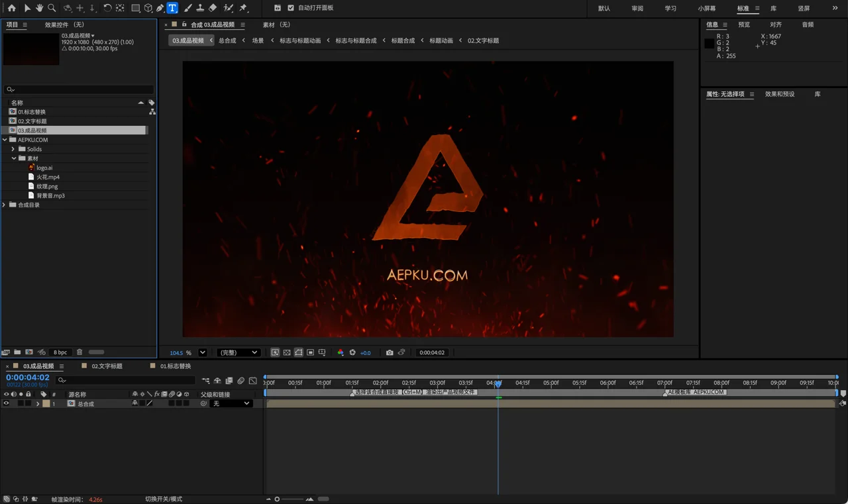Toggle motion blur switch in timeline toolbar
Screen dimensions: 848x504
(x=240, y=381)
